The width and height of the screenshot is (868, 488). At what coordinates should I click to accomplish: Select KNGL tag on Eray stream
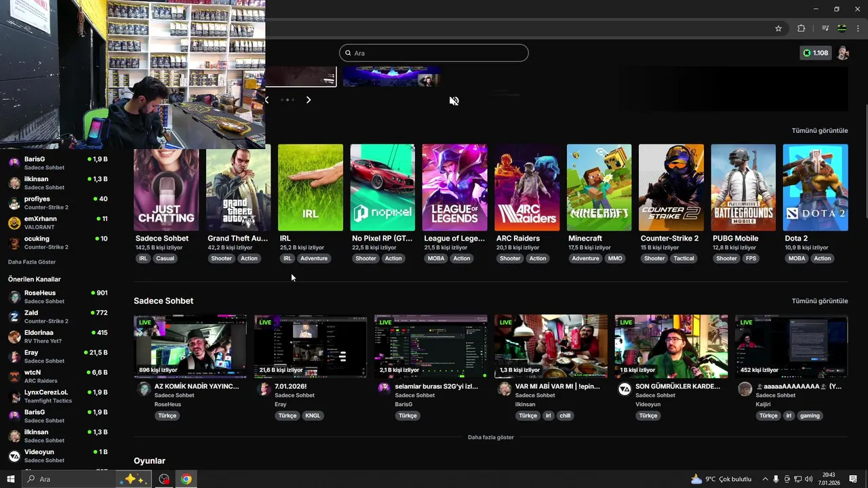[313, 415]
